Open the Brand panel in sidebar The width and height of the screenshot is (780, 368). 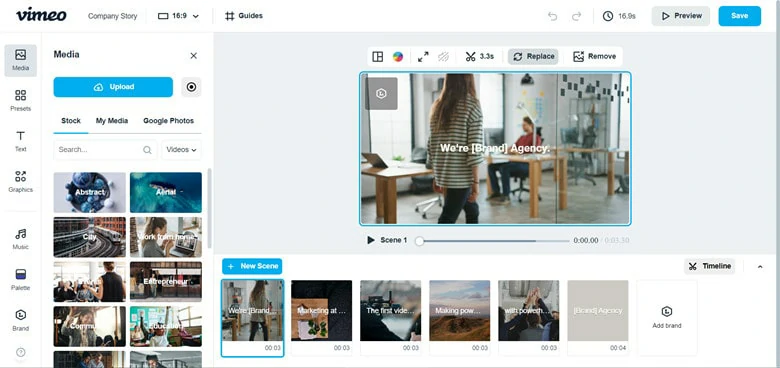[20, 320]
